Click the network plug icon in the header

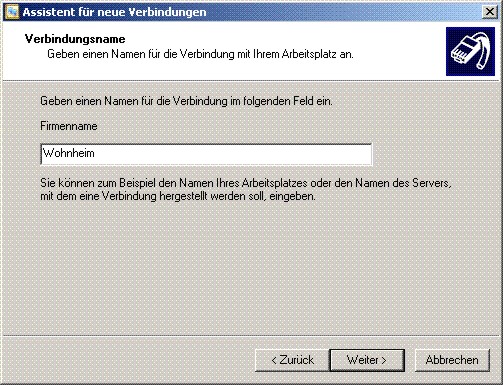470,52
